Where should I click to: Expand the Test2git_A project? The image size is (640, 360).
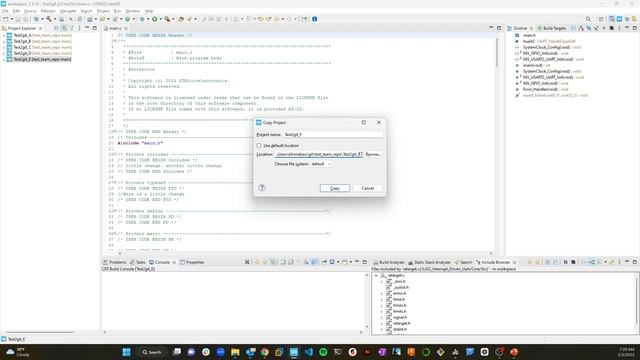tap(4, 36)
